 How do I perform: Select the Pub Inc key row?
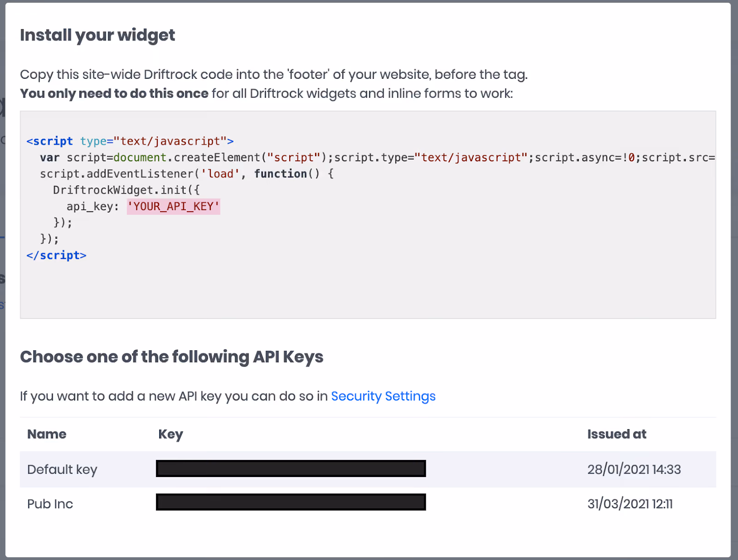tap(368, 504)
